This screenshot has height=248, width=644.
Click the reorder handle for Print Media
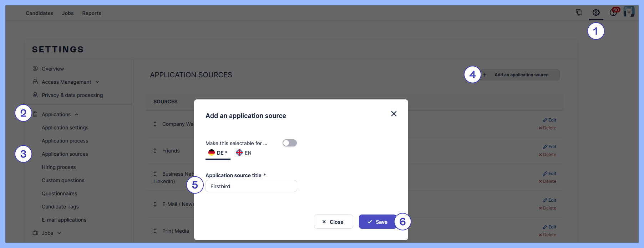tap(155, 231)
